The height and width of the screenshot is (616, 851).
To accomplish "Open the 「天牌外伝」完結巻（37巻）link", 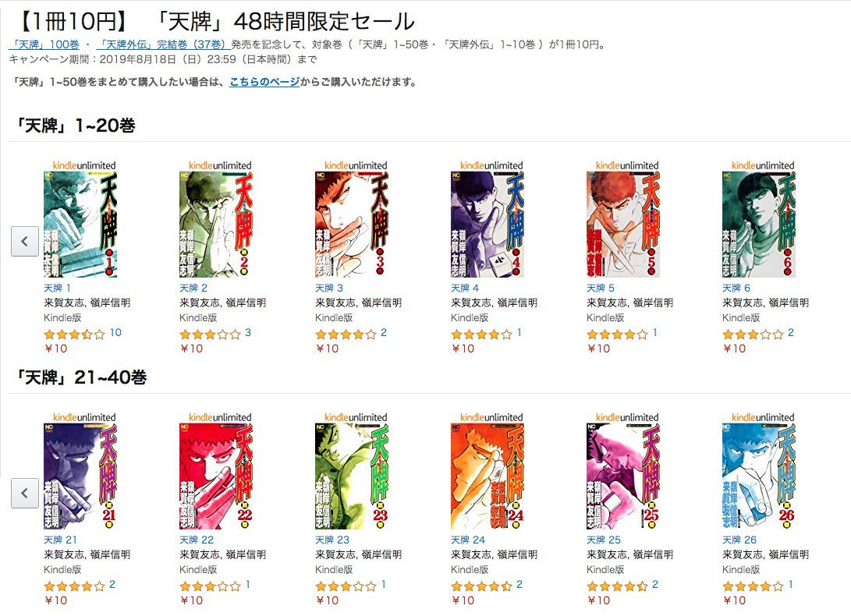I will [x=163, y=44].
